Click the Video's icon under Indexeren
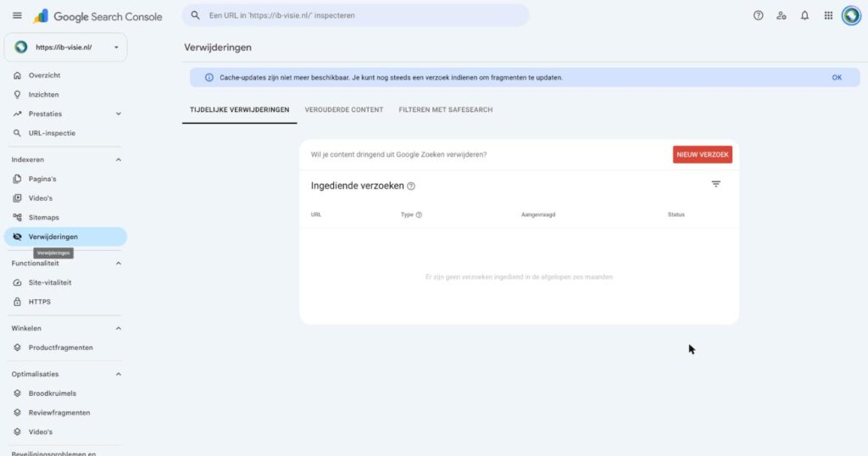868x456 pixels. tap(17, 198)
